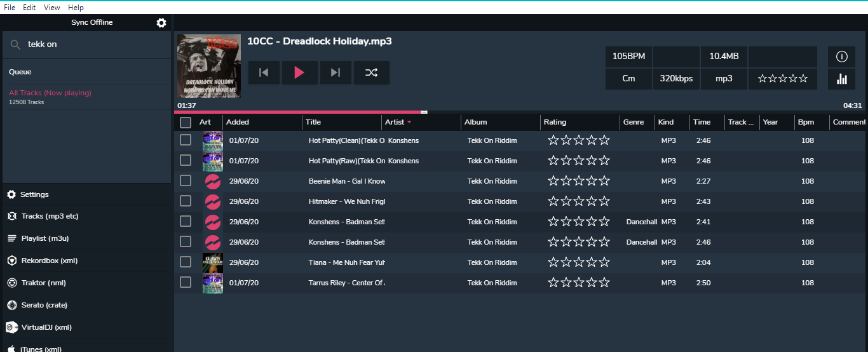Screen dimensions: 868x352
Task: Check the box for Beenie Man track
Action: pos(186,180)
